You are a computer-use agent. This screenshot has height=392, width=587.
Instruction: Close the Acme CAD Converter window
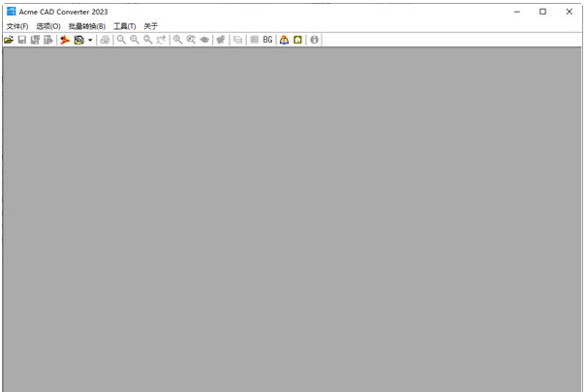[569, 12]
